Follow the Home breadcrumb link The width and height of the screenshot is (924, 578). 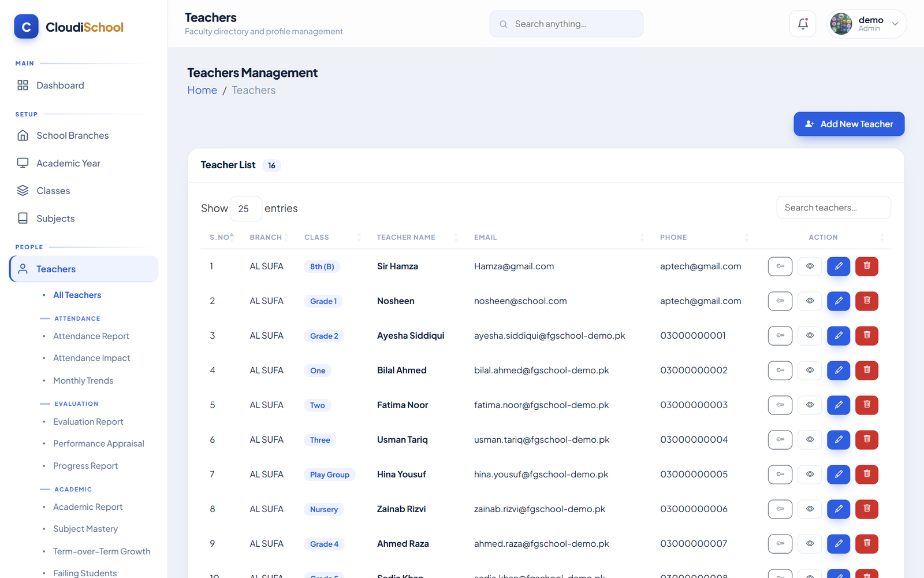click(x=202, y=90)
